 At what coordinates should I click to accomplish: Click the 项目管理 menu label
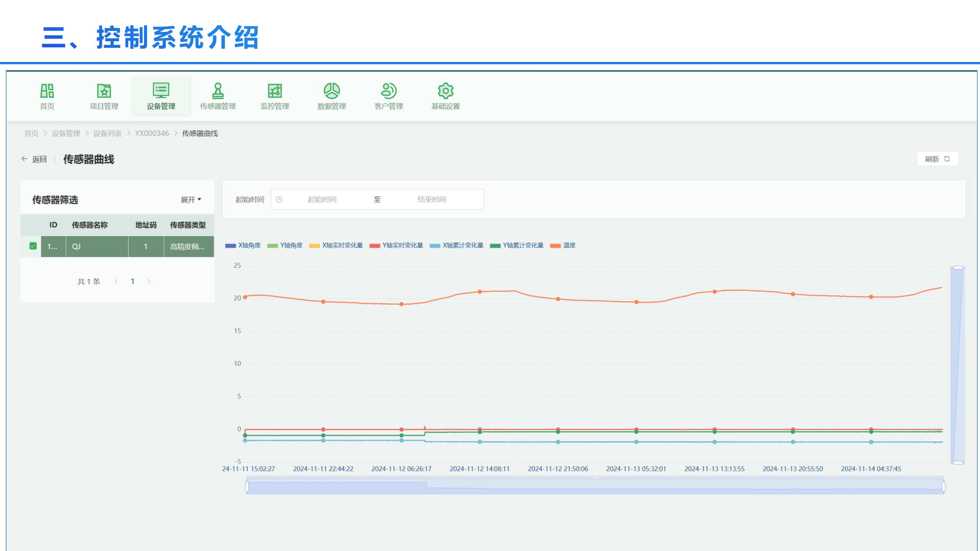pyautogui.click(x=104, y=106)
